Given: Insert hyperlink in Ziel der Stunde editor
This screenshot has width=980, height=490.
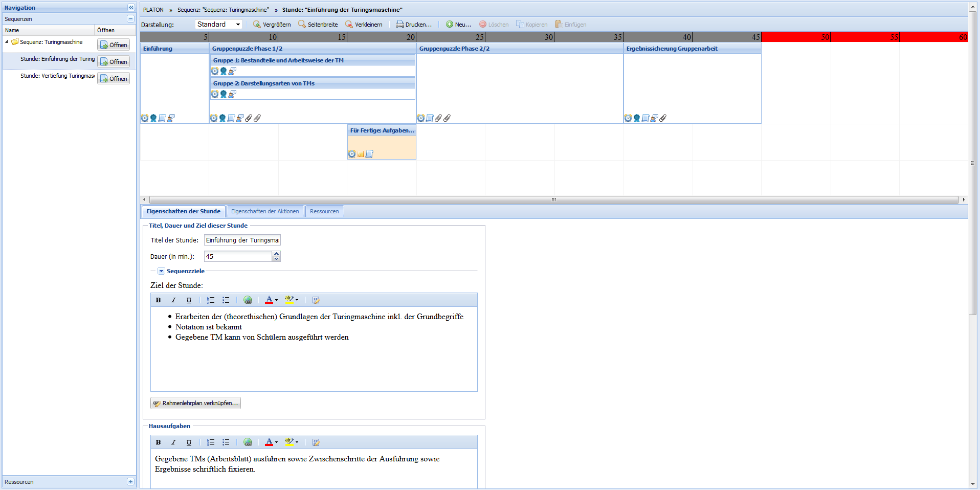Looking at the screenshot, I should [x=248, y=300].
